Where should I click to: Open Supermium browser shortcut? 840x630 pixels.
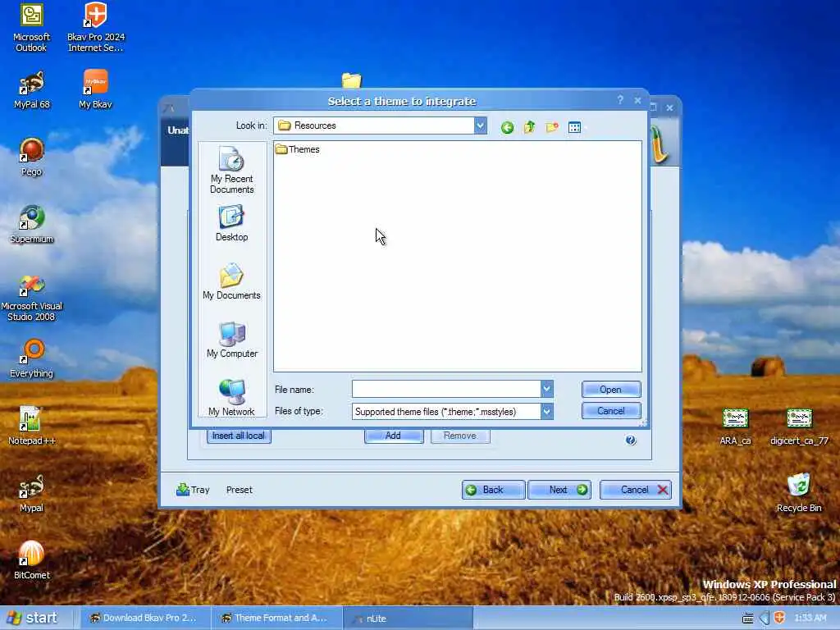click(32, 225)
